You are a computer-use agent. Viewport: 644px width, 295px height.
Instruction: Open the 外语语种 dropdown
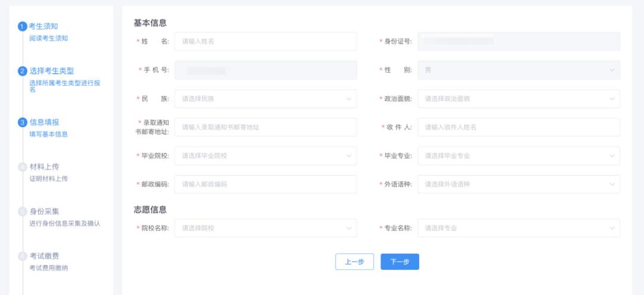(x=519, y=185)
